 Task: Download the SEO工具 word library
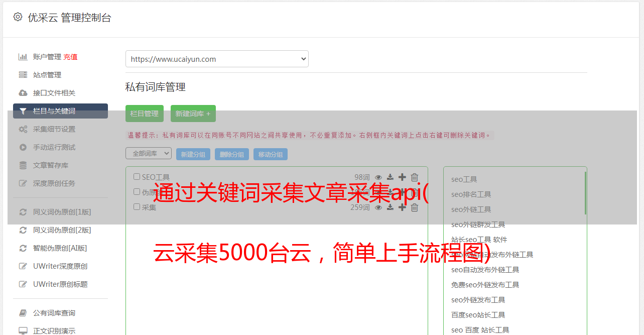tap(390, 177)
